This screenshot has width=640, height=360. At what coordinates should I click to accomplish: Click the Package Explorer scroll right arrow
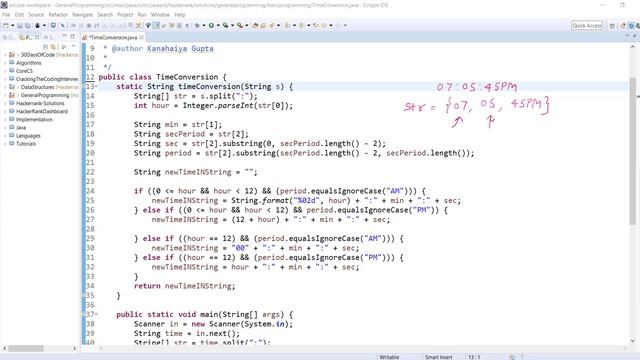click(75, 349)
